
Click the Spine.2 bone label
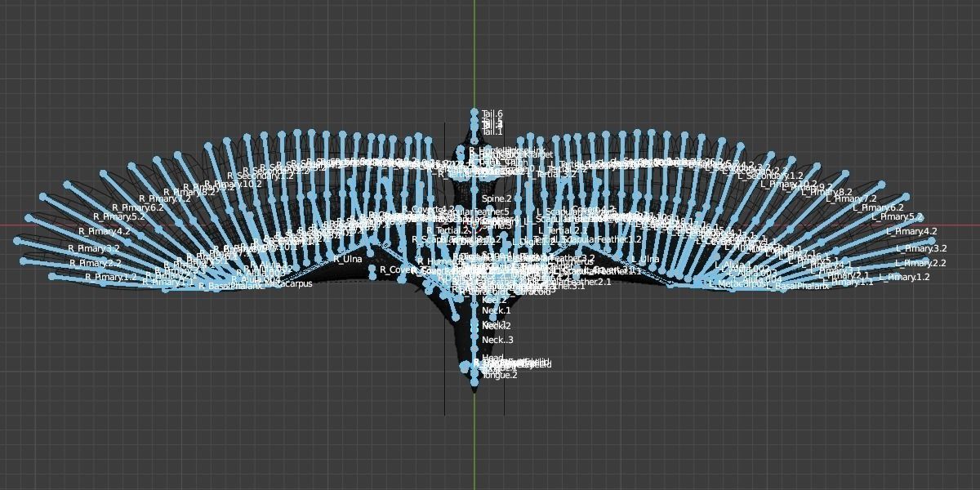click(497, 198)
